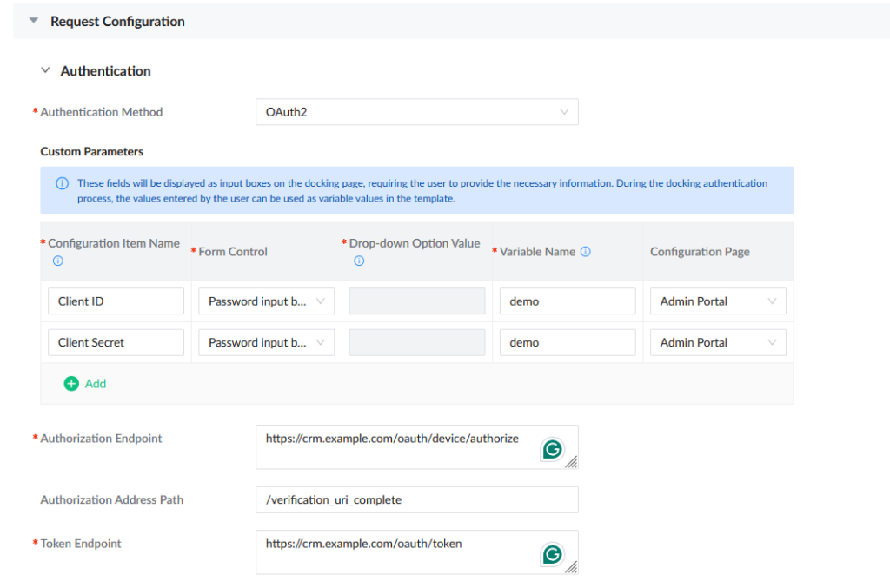Open Form Control dropdown in Client ID row
Screen dimensions: 890x588
click(x=266, y=301)
